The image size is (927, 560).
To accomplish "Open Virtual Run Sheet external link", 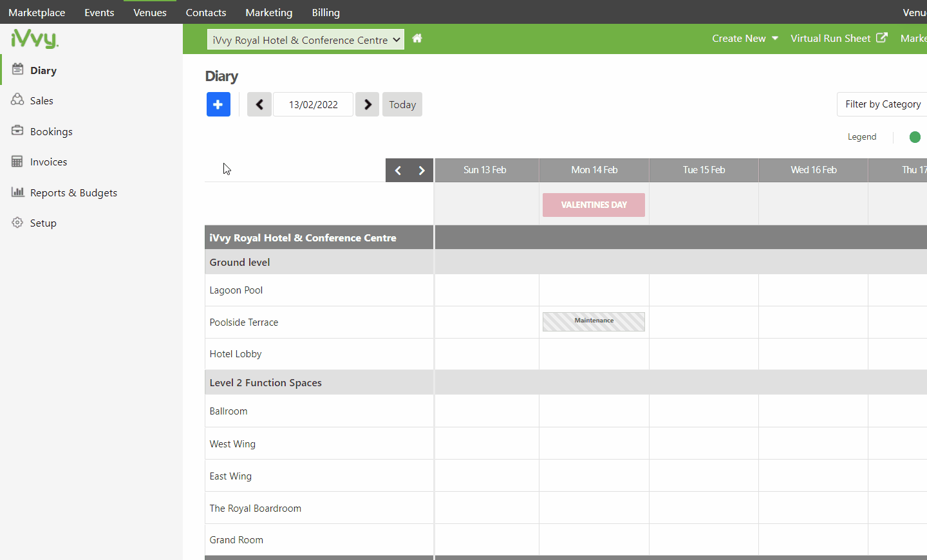I will pos(839,39).
